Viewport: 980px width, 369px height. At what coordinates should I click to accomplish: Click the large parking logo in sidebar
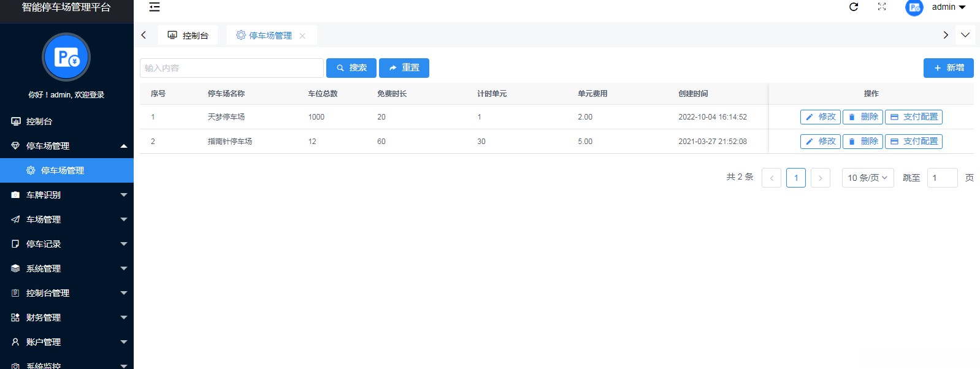[66, 57]
